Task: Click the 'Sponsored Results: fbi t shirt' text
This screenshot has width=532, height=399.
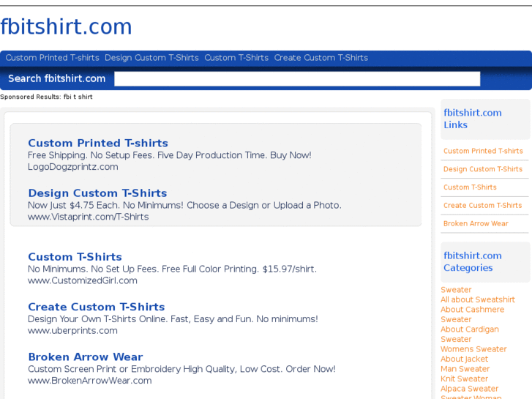Action: pyautogui.click(x=46, y=97)
